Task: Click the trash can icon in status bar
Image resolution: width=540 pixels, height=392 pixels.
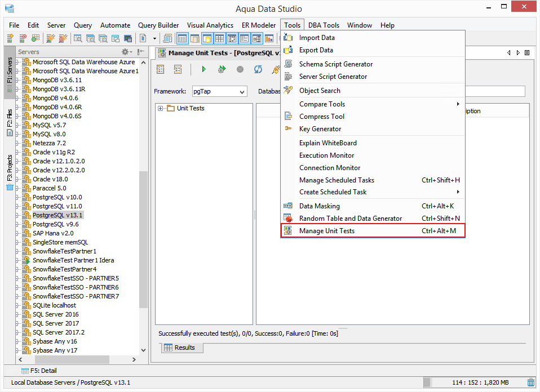Action: click(x=531, y=382)
